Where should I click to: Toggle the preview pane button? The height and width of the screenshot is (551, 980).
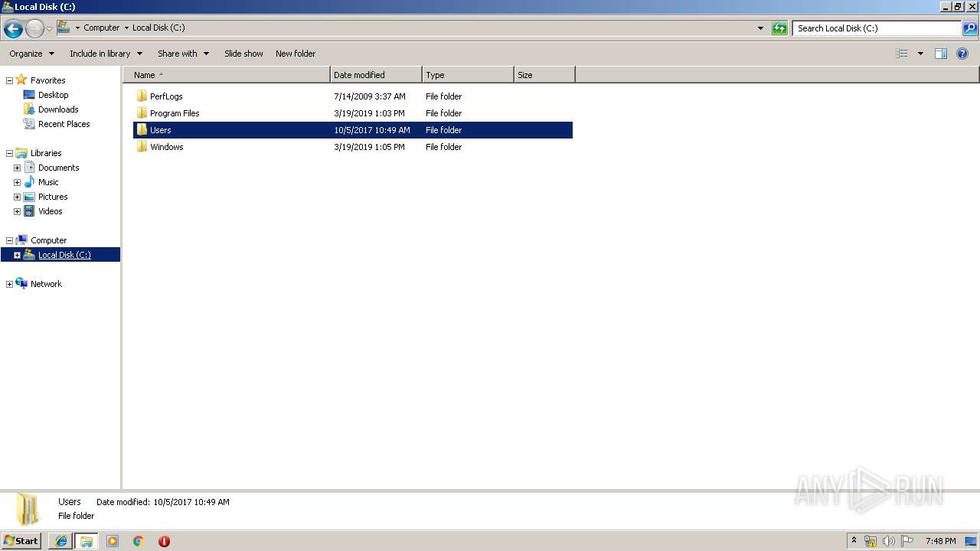(x=941, y=54)
